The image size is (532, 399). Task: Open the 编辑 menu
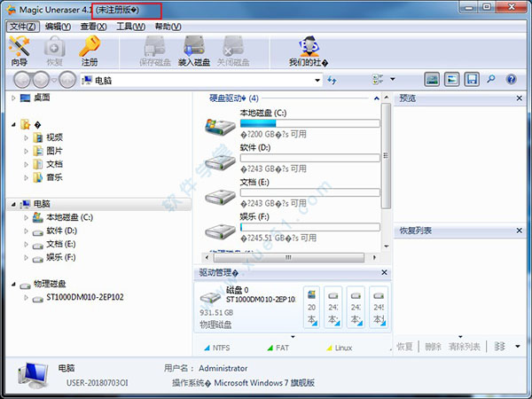point(58,27)
